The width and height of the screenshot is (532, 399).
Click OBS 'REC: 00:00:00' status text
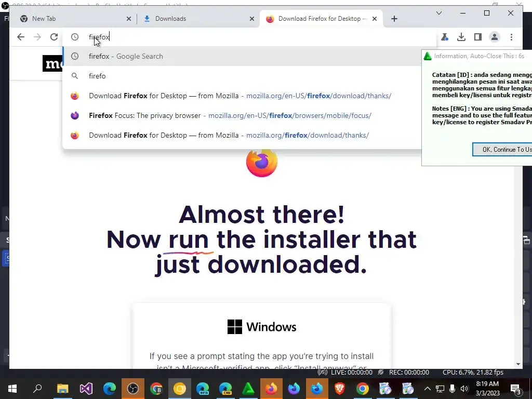point(409,373)
